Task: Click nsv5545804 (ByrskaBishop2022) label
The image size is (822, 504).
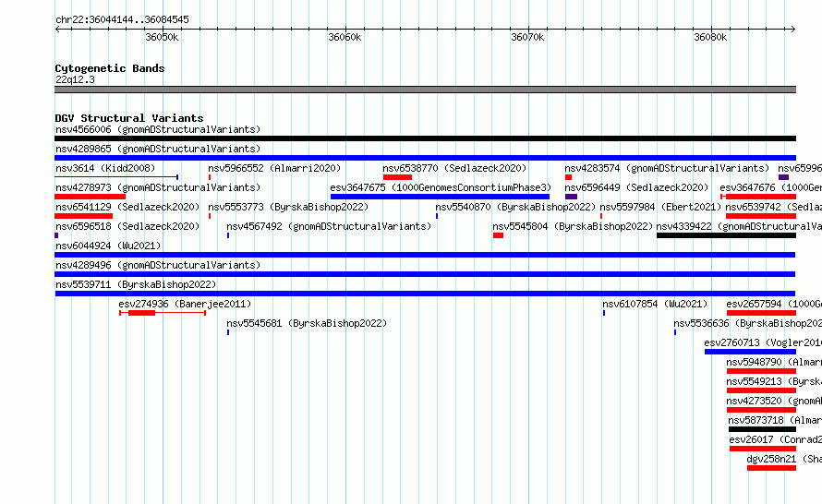Action: (x=573, y=226)
